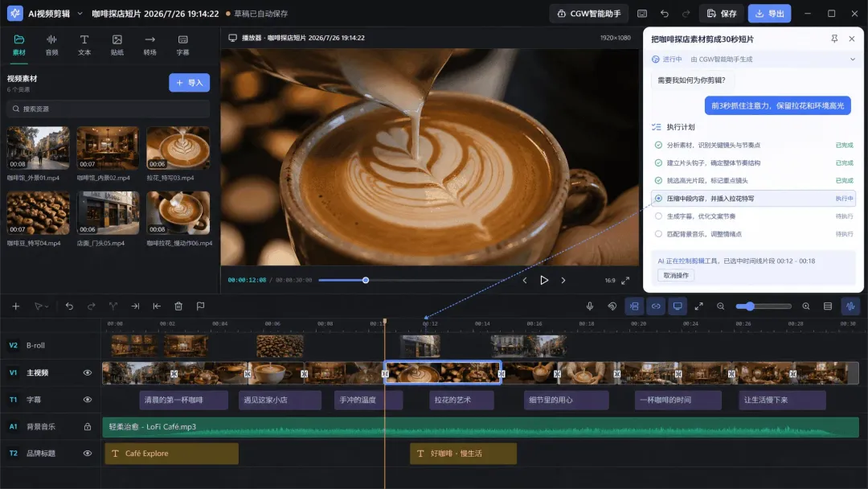Image resolution: width=868 pixels, height=489 pixels.
Task: Pin the AI assistant panel
Action: [834, 39]
